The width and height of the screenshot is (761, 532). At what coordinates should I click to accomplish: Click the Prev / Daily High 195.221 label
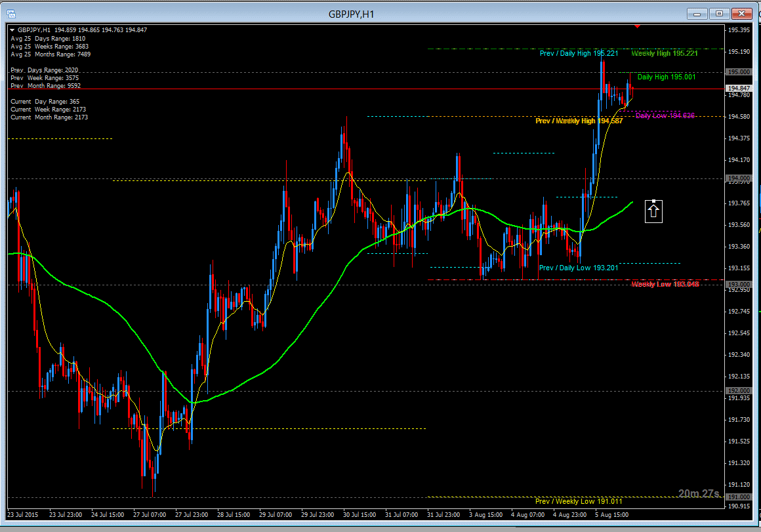coord(579,53)
